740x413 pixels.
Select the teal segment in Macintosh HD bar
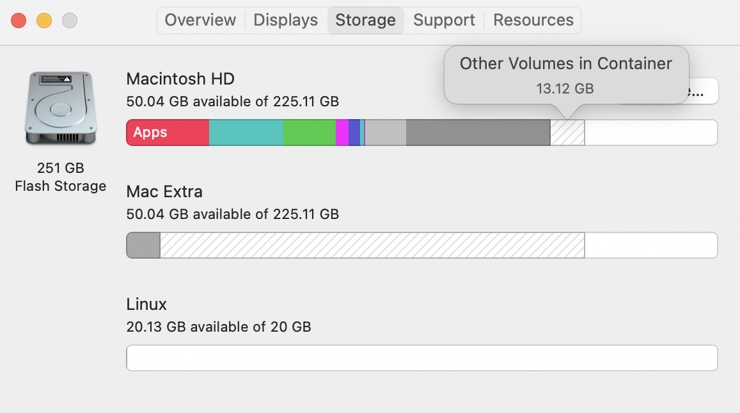[246, 133]
